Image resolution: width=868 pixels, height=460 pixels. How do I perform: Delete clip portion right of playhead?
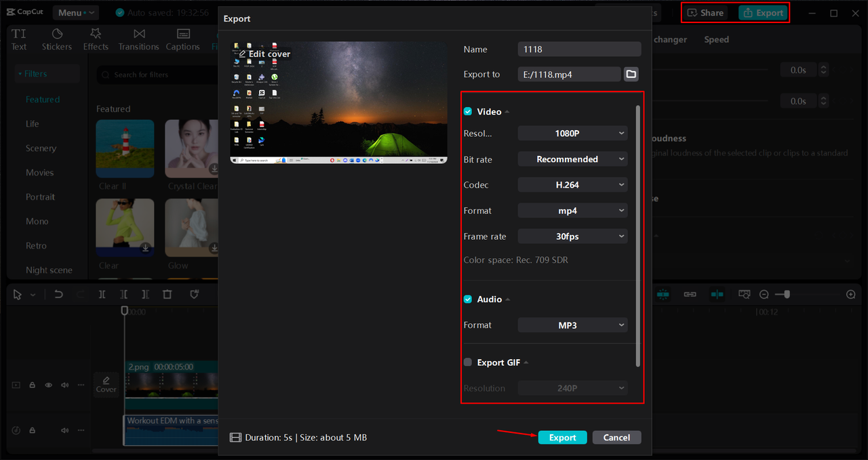pyautogui.click(x=145, y=295)
